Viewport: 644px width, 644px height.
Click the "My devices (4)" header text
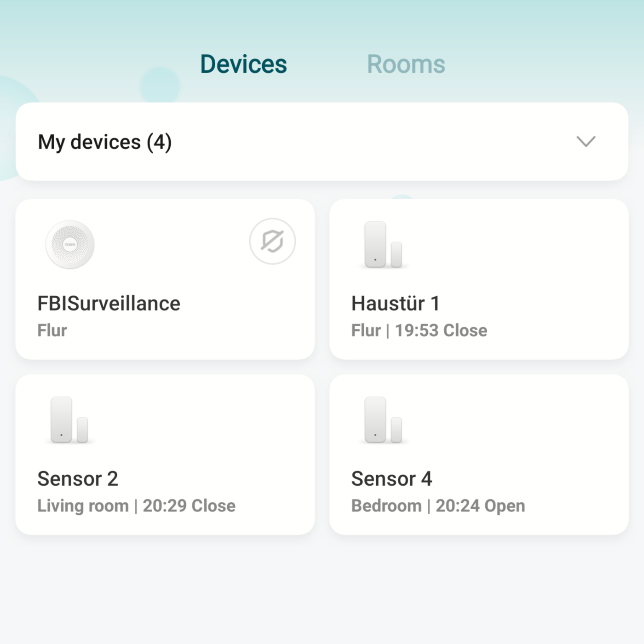point(105,142)
